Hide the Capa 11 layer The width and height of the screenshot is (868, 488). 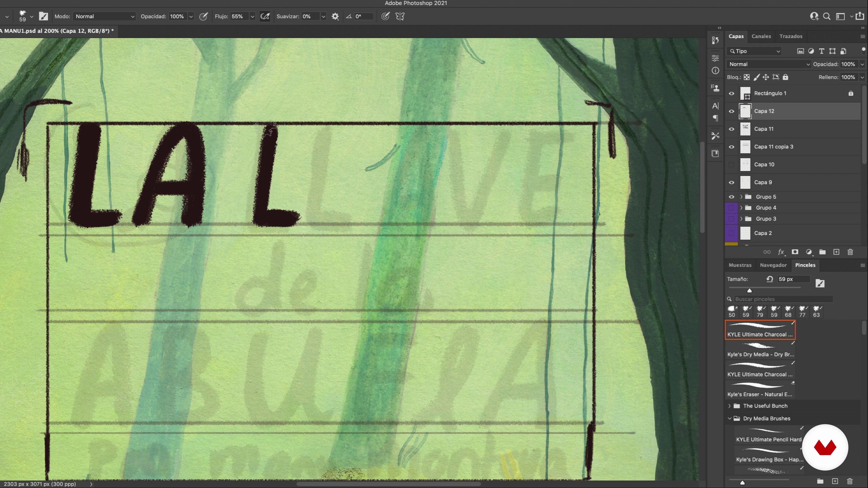tap(731, 129)
